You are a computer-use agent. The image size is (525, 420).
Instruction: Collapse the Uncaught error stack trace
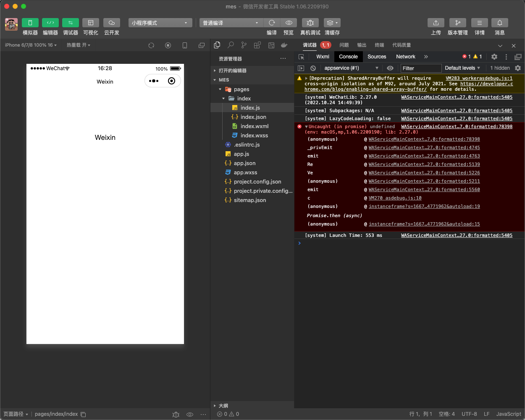click(x=307, y=126)
